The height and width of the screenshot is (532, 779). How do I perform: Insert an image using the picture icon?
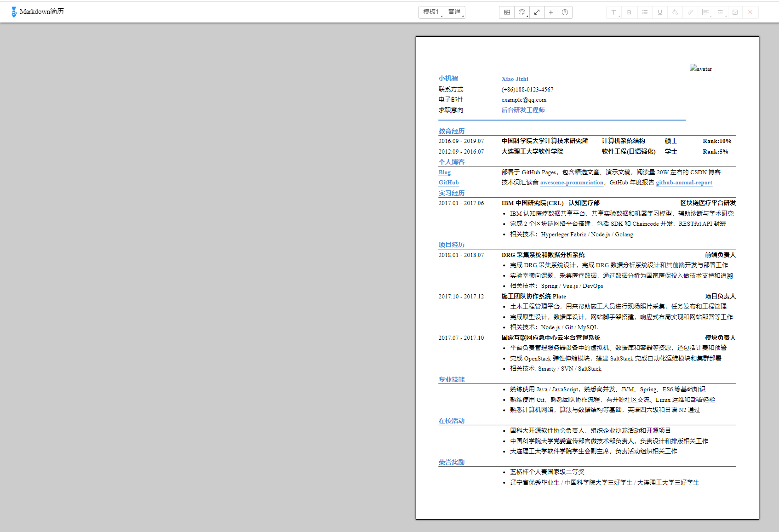[735, 12]
